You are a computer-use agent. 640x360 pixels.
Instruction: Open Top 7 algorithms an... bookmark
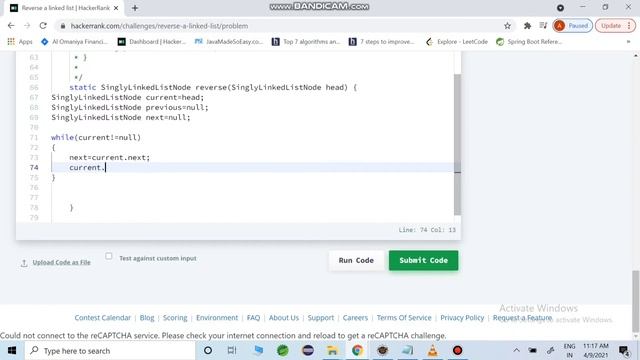coord(306,42)
